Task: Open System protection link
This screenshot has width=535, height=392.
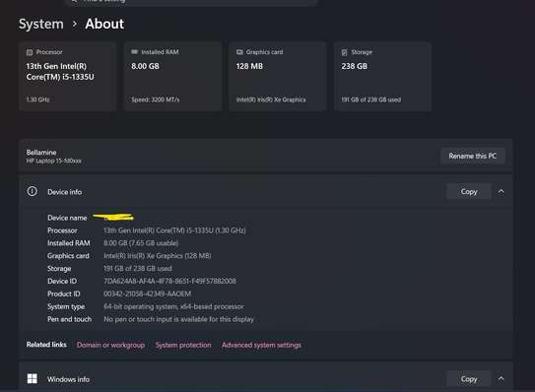Action: tap(183, 345)
